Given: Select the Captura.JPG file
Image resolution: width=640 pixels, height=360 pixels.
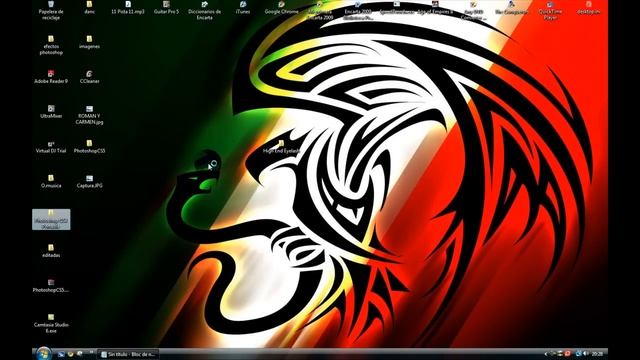Looking at the screenshot, I should (x=89, y=182).
